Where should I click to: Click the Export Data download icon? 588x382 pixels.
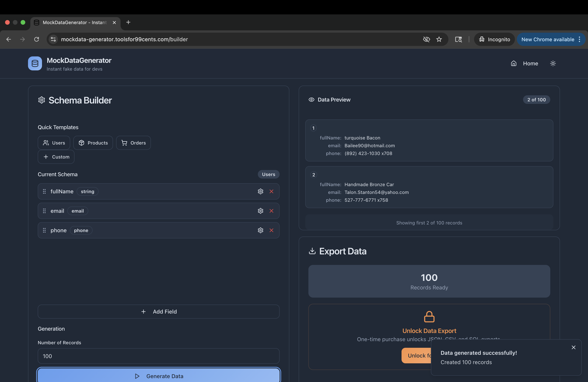(312, 251)
